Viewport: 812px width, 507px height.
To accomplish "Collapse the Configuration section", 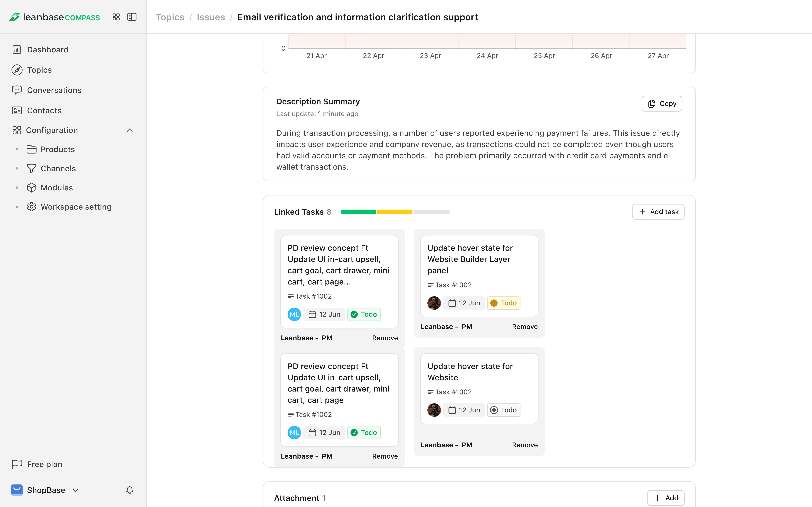I will (130, 130).
